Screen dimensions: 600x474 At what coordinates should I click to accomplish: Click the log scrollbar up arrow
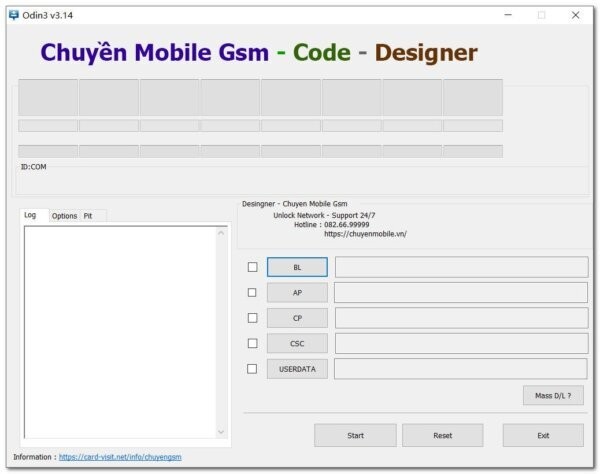tap(221, 233)
